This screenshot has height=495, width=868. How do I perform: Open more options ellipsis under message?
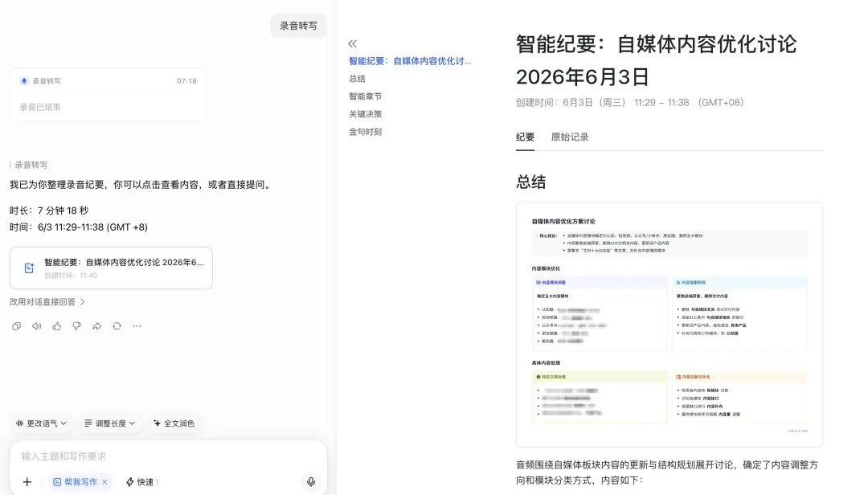pyautogui.click(x=137, y=326)
